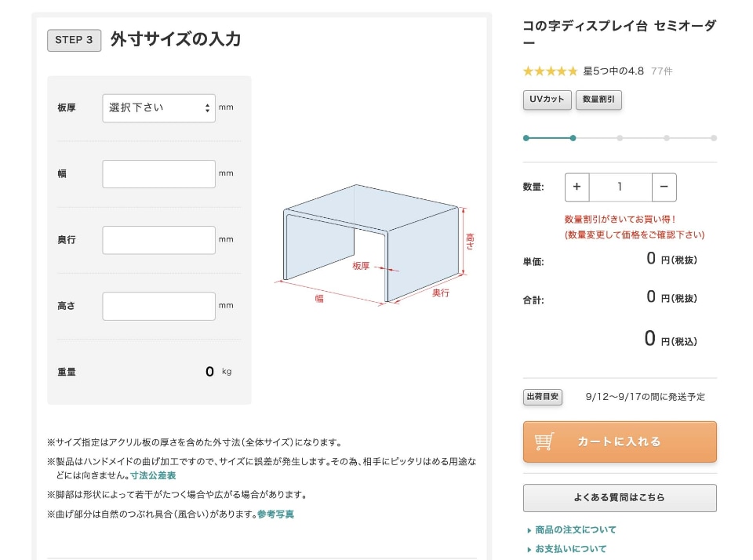
Task: Open the 寸法公差表 link
Action: [153, 475]
